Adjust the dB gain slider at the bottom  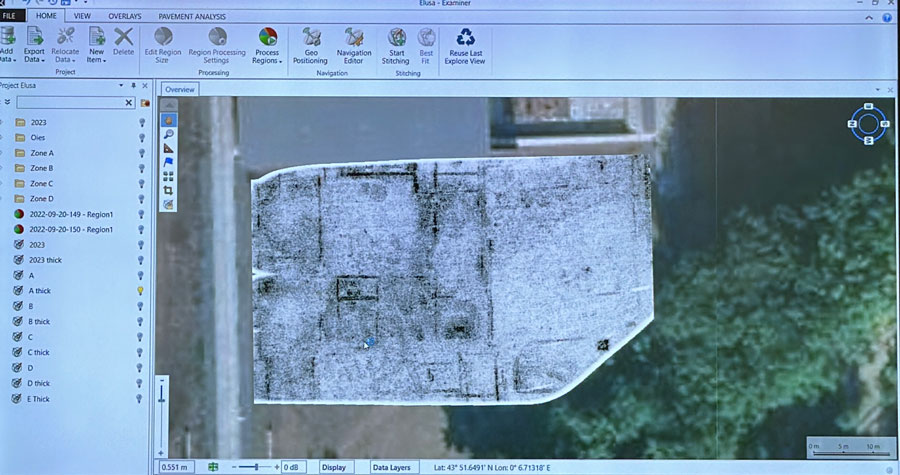point(258,467)
